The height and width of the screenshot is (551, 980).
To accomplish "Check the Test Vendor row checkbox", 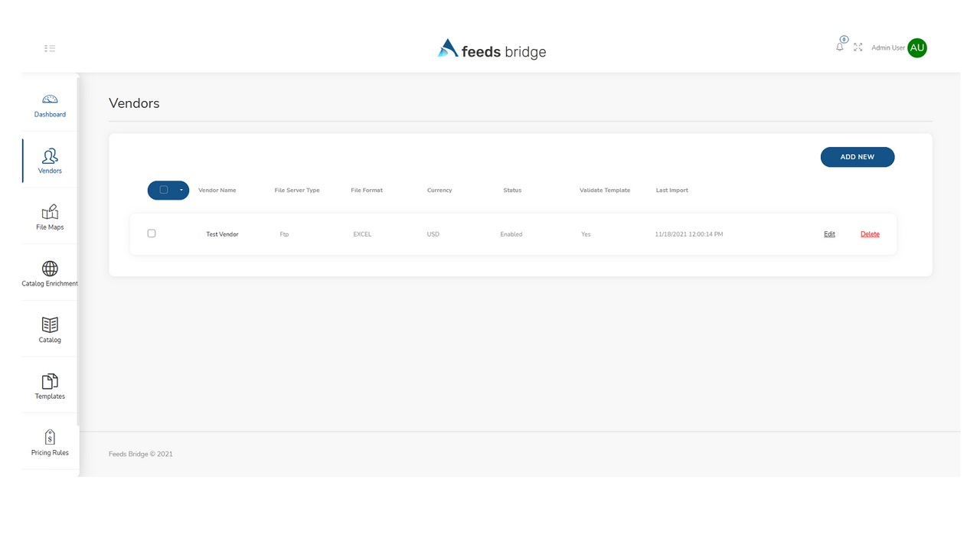I will click(152, 233).
